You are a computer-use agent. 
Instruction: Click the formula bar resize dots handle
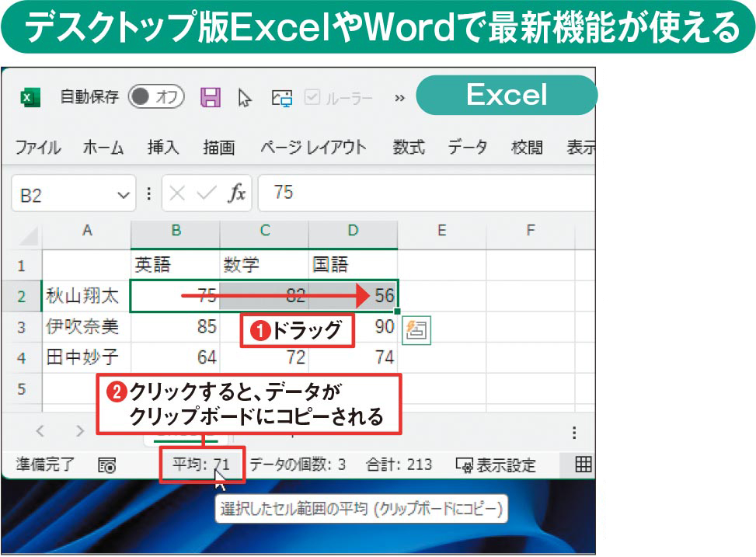[x=149, y=194]
